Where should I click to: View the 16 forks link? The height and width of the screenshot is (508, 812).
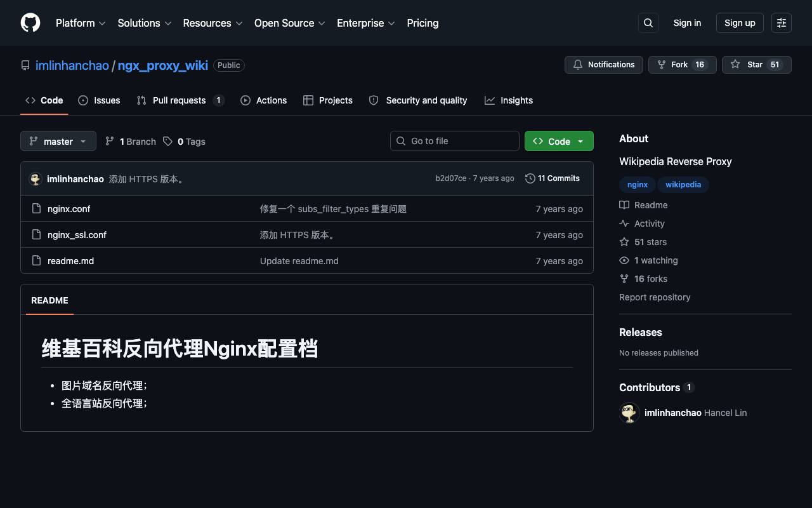coord(643,279)
